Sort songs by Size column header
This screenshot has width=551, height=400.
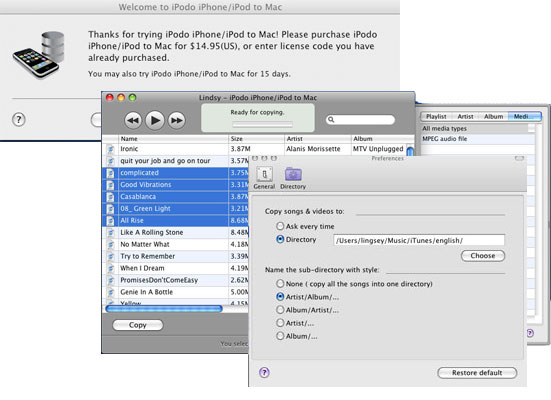(x=256, y=139)
